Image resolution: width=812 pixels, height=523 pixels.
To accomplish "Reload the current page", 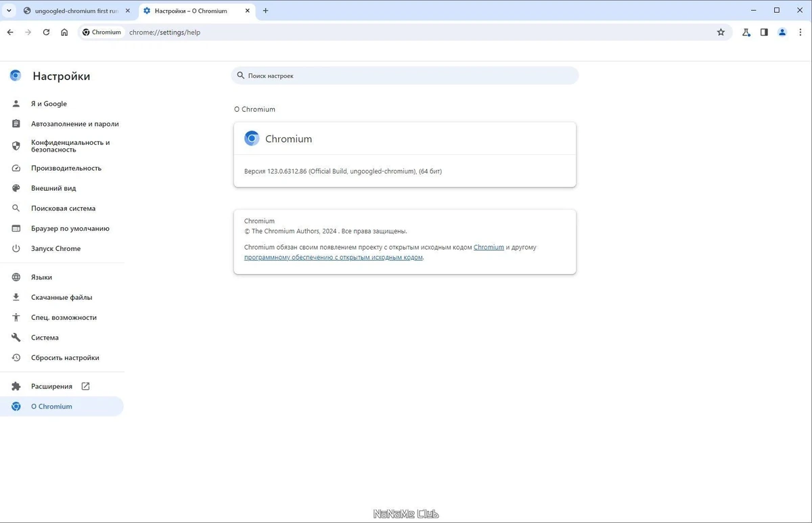I will pos(46,32).
